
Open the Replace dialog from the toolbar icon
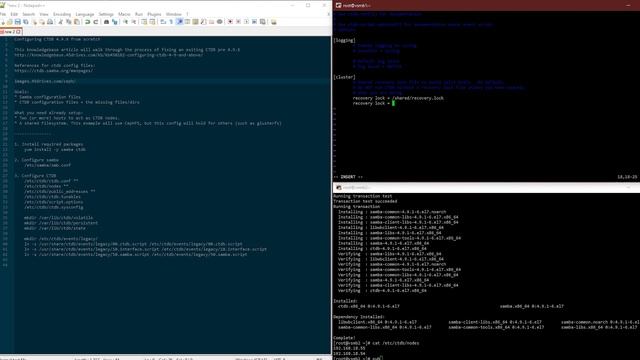click(114, 22)
